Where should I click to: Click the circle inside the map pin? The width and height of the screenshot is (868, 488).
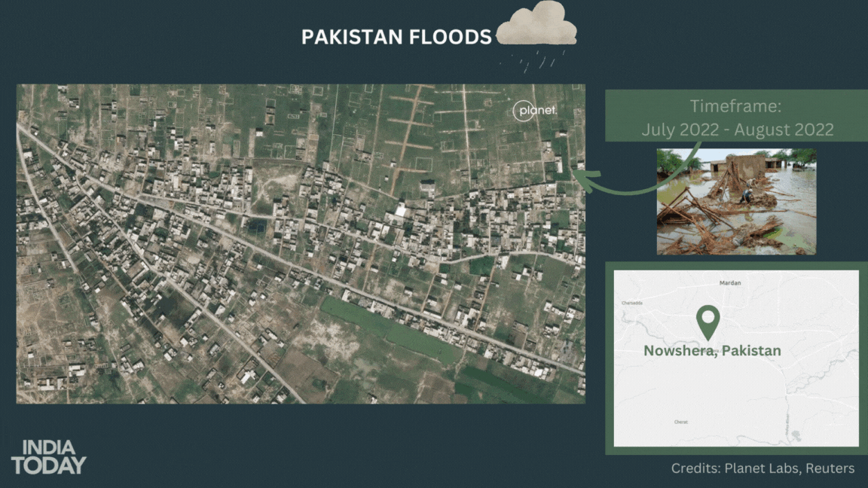707,317
